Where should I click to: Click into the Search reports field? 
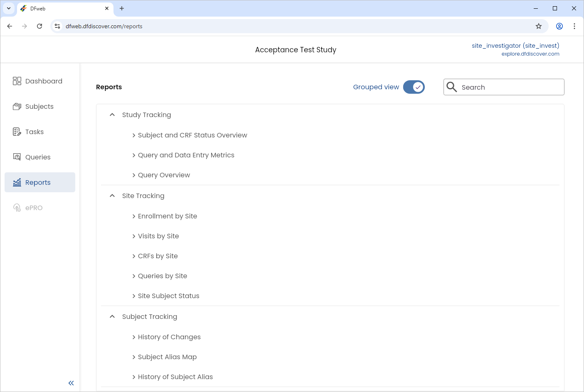click(x=504, y=87)
